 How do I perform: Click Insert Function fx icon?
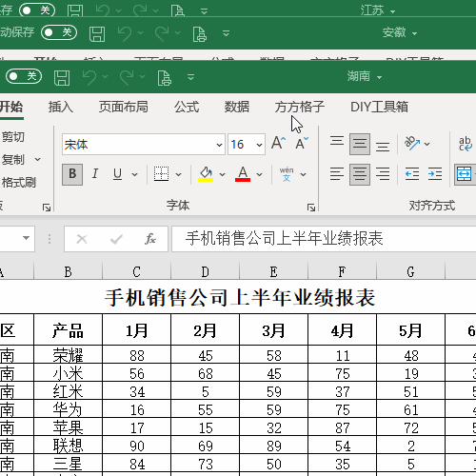pyautogui.click(x=150, y=239)
